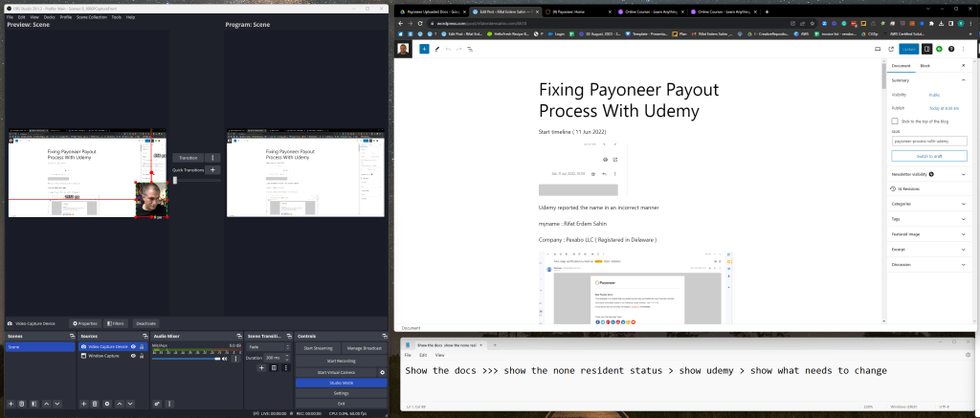Viewport: 980px width, 418px height.
Task: Click quick transitions T-bar slider
Action: click(197, 180)
